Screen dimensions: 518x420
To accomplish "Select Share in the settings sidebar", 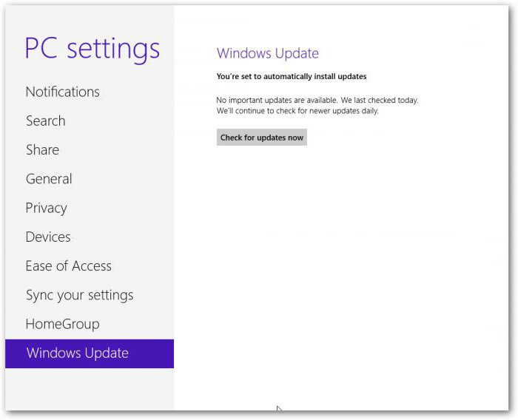I will point(42,150).
